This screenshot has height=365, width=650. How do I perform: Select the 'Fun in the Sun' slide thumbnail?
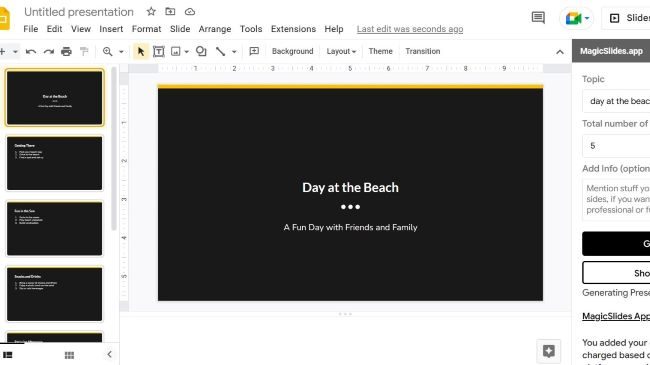point(54,229)
